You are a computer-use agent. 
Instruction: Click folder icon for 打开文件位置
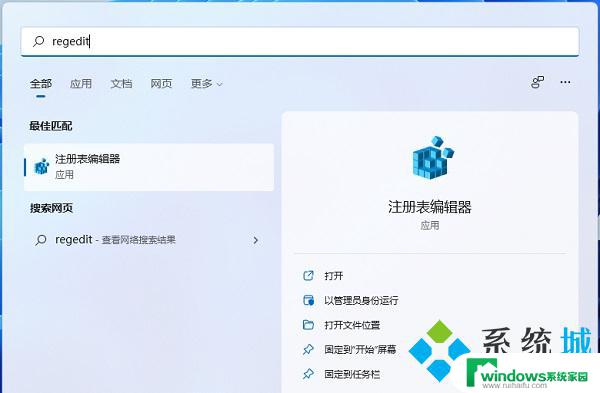308,325
